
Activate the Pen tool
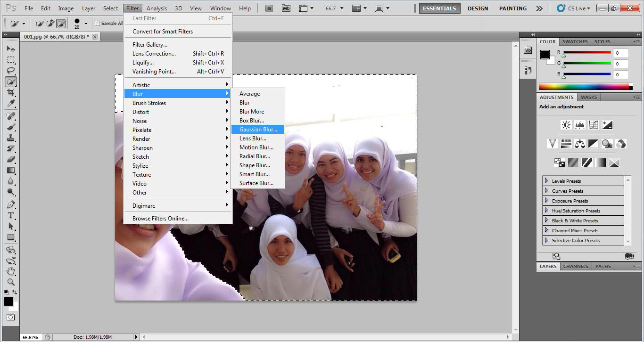click(11, 204)
